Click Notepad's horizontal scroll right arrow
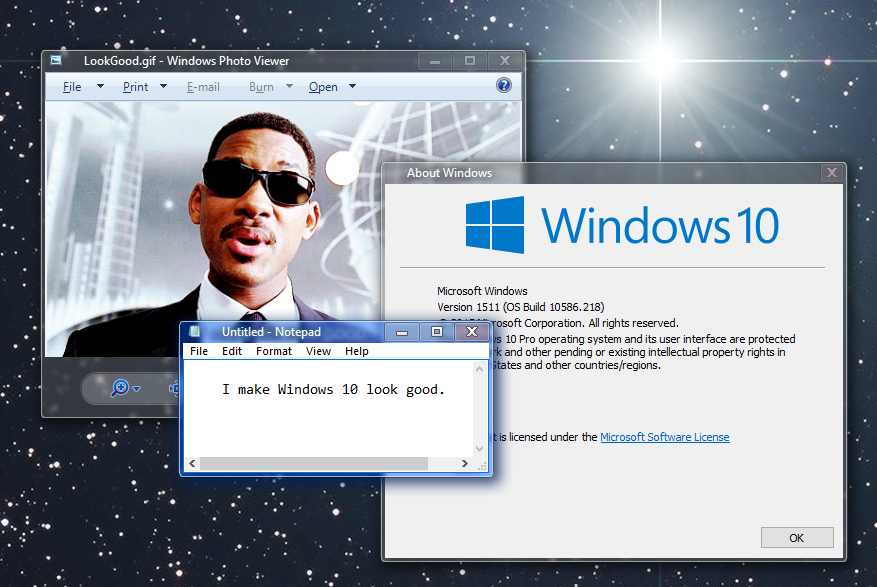Viewport: 877px width, 587px height. [x=464, y=463]
